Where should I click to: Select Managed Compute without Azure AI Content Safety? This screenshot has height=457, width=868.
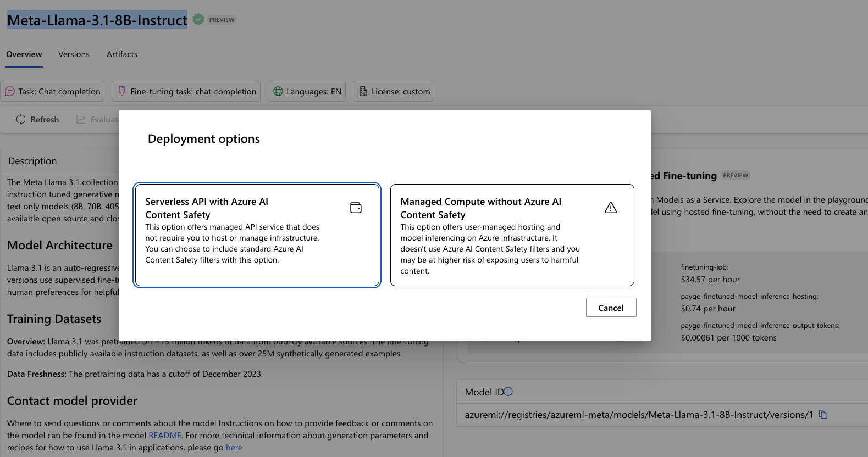point(512,235)
